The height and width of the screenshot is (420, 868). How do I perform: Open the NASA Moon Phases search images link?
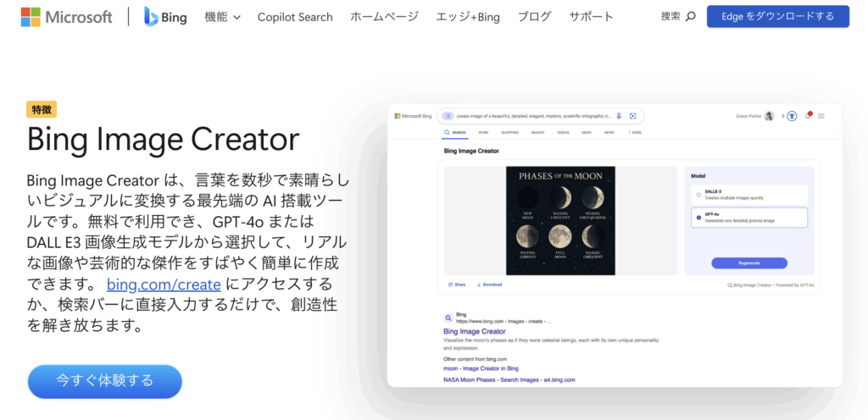pyautogui.click(x=509, y=380)
